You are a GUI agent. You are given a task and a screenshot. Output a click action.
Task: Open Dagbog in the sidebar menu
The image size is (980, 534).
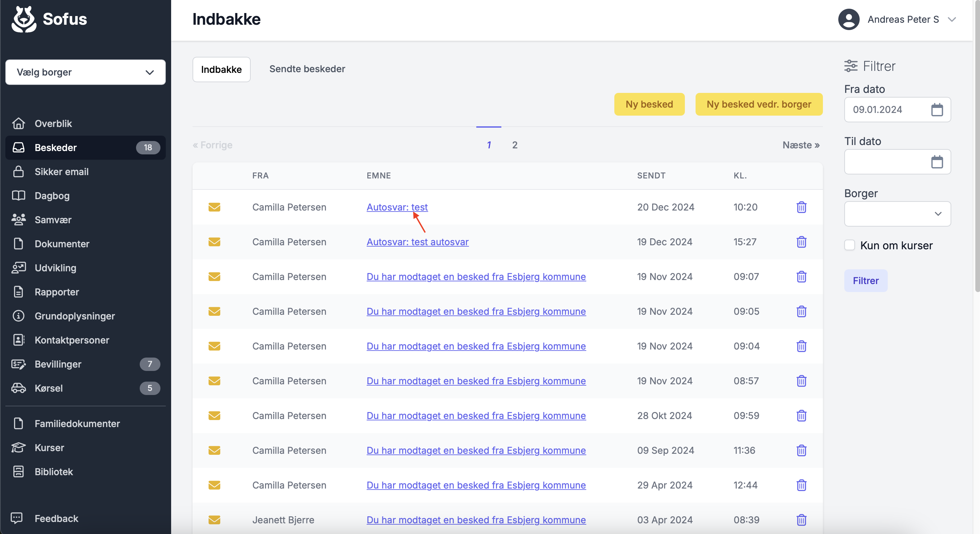(52, 196)
